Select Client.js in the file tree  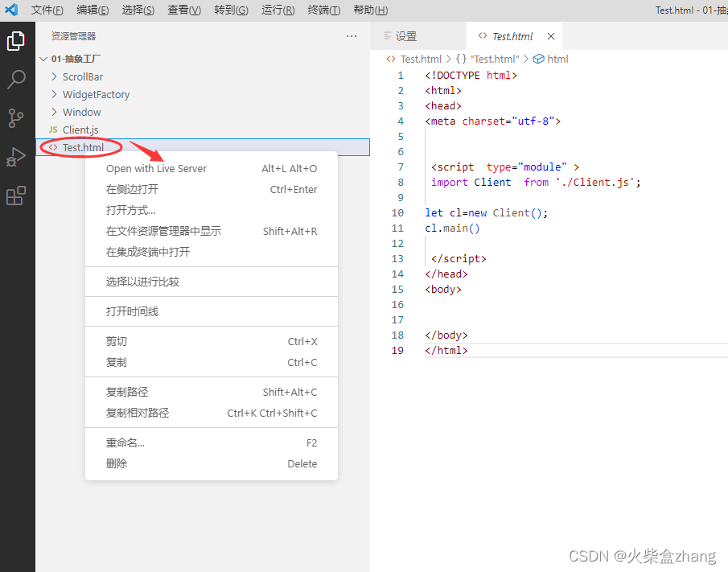79,130
